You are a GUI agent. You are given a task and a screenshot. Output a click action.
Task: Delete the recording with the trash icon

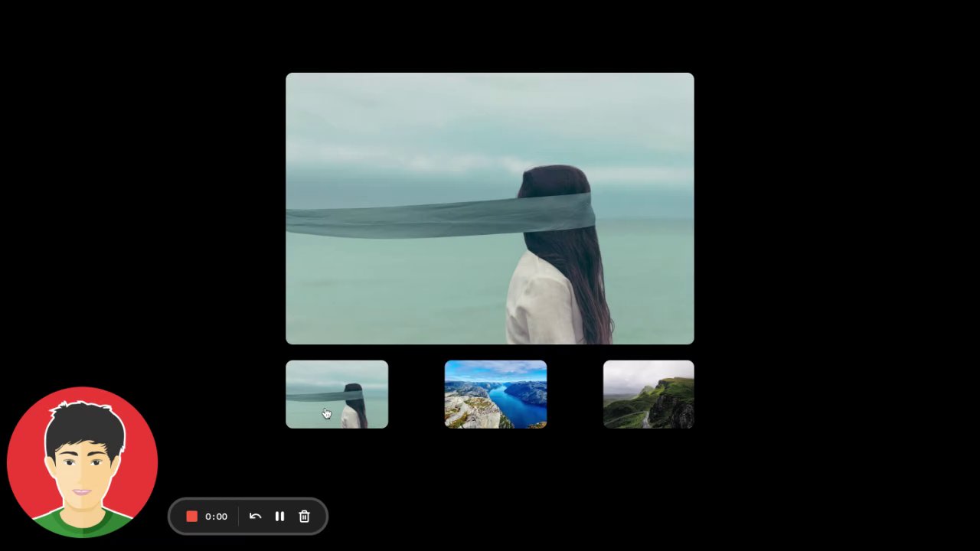click(304, 517)
